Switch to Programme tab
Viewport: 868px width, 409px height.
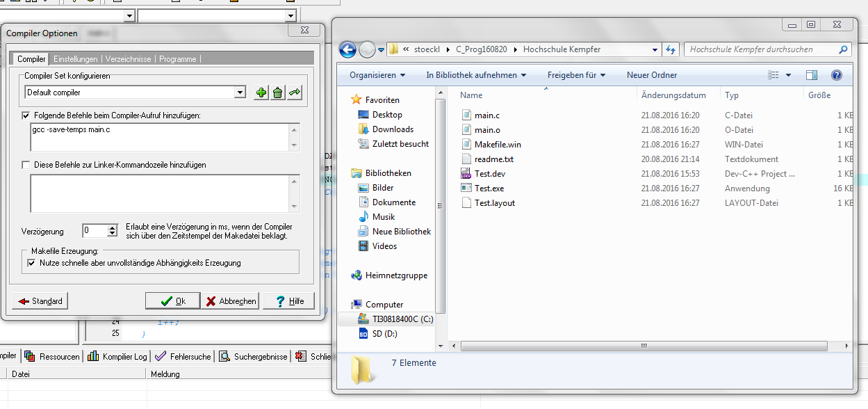point(178,59)
